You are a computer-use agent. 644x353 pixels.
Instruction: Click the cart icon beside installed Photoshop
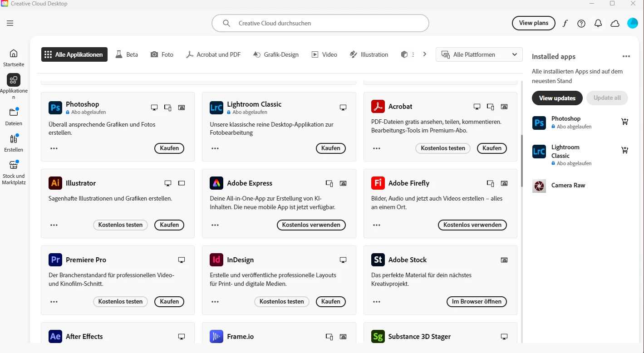pos(625,122)
